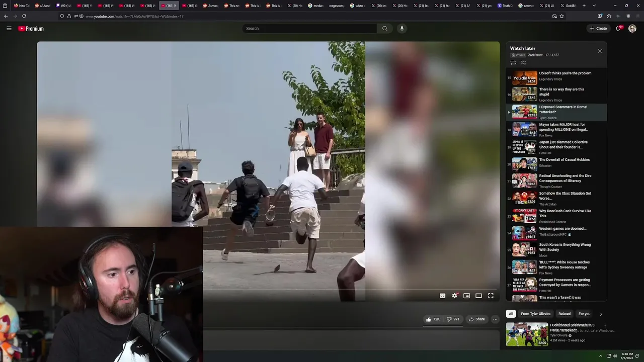The height and width of the screenshot is (362, 644).
Task: Click the search magnifier button
Action: pos(385,29)
